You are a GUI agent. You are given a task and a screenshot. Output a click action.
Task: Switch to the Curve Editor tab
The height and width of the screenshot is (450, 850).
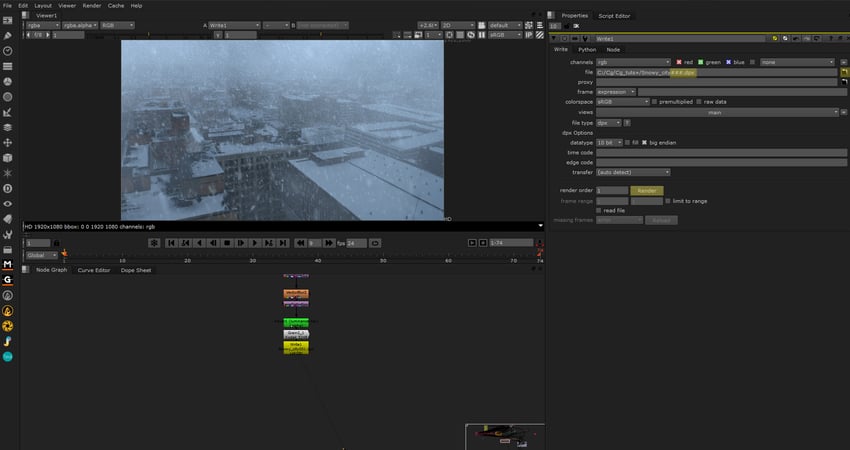tap(94, 270)
